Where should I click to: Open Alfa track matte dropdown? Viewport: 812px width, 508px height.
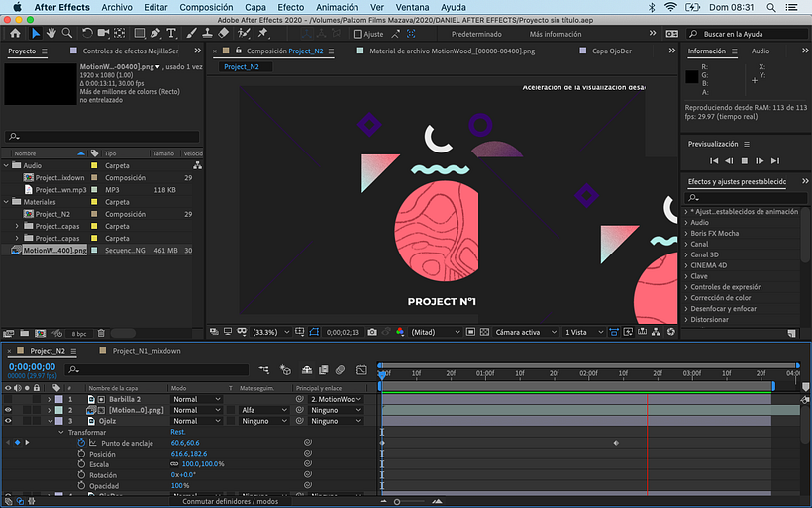[x=264, y=410]
